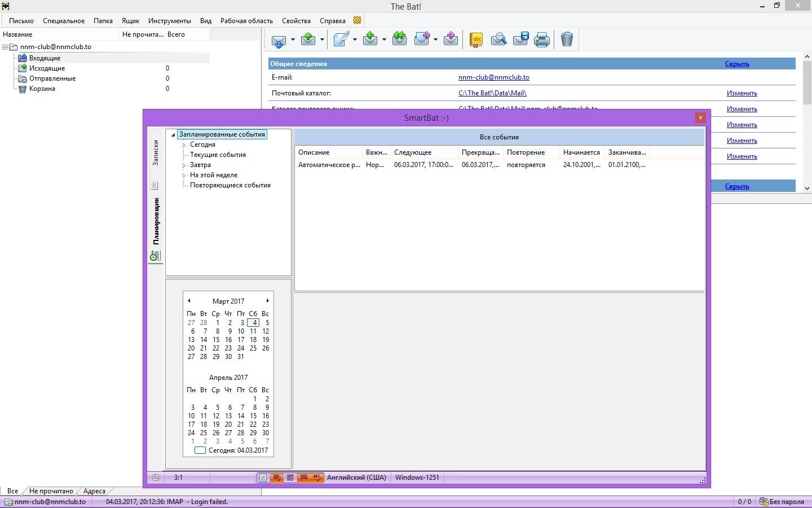Select the Корзина folder
This screenshot has width=812, height=508.
coord(42,89)
